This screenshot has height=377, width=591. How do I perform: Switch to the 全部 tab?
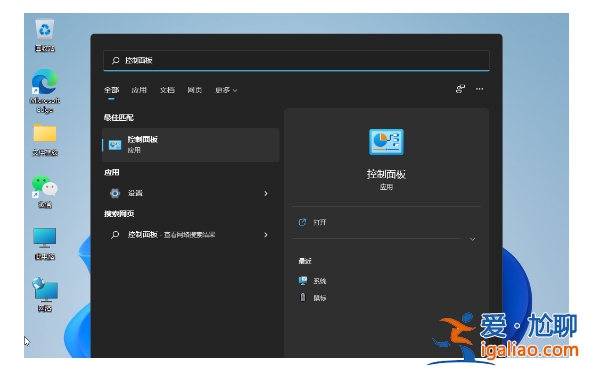[x=111, y=90]
